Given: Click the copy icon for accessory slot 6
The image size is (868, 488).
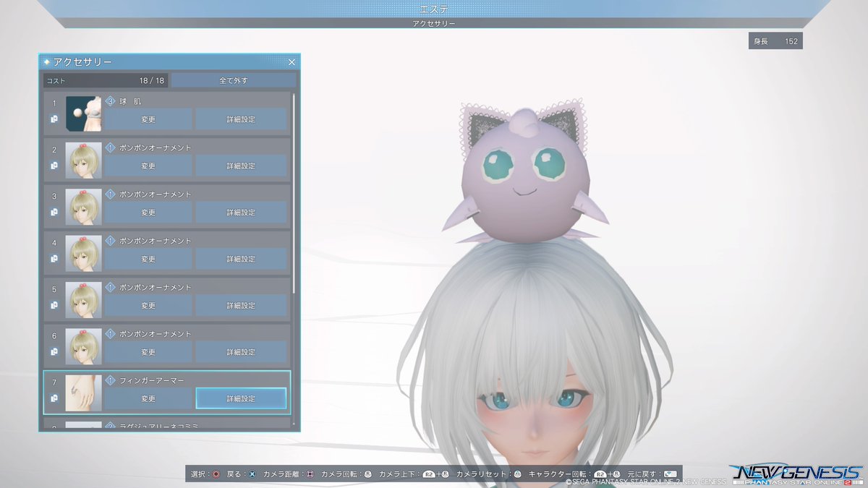Looking at the screenshot, I should 54,351.
